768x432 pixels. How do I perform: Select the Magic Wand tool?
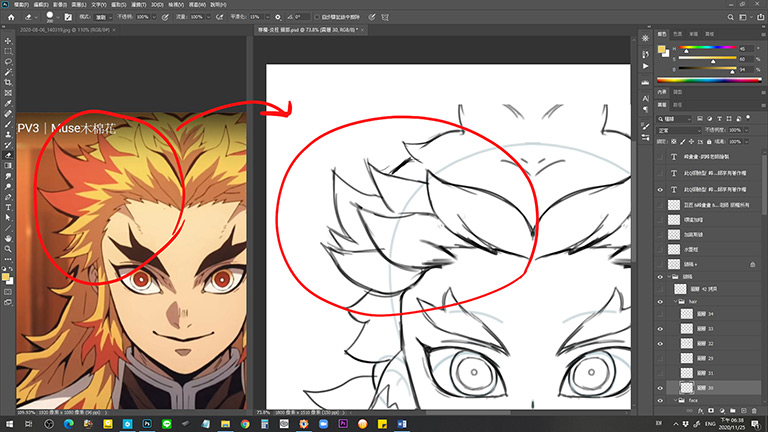point(8,72)
